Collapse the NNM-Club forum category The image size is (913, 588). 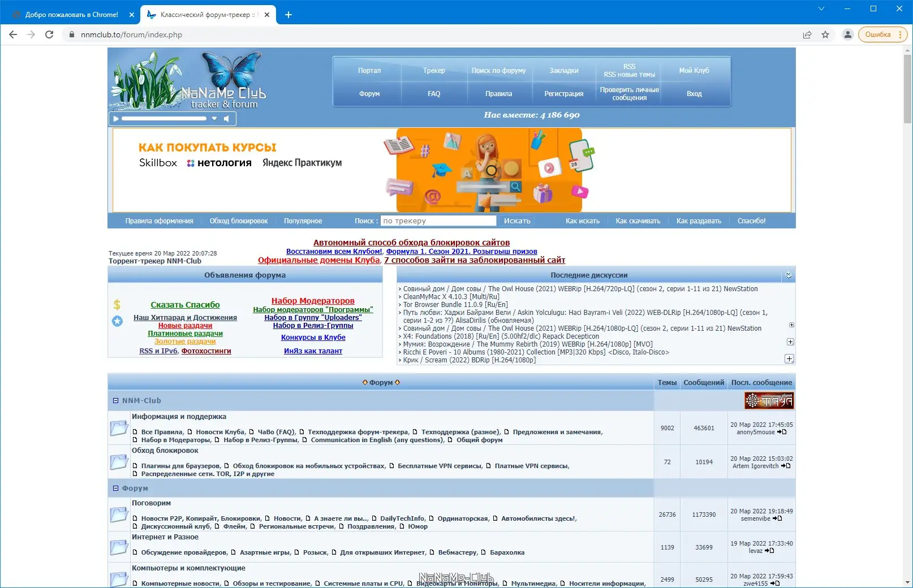pyautogui.click(x=115, y=401)
